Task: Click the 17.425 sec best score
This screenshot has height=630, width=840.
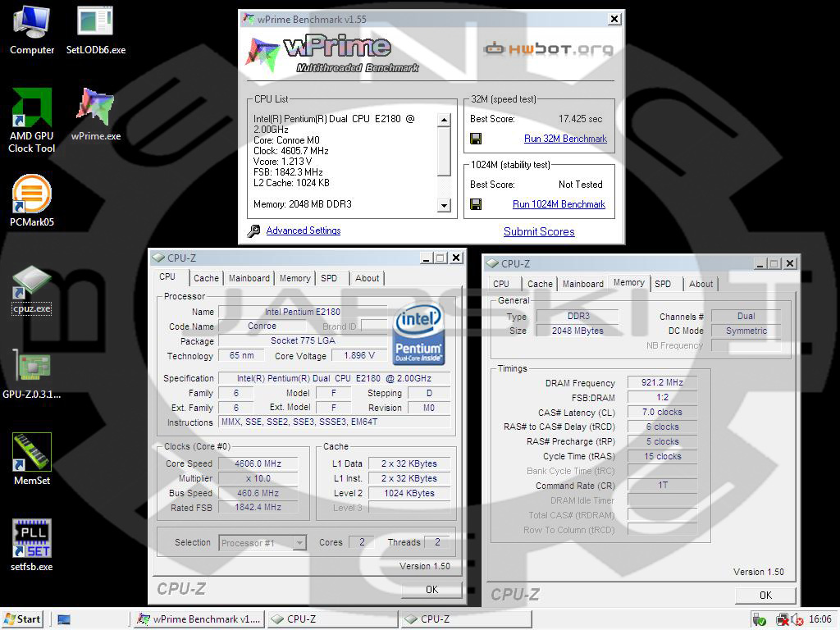Action: 580,119
